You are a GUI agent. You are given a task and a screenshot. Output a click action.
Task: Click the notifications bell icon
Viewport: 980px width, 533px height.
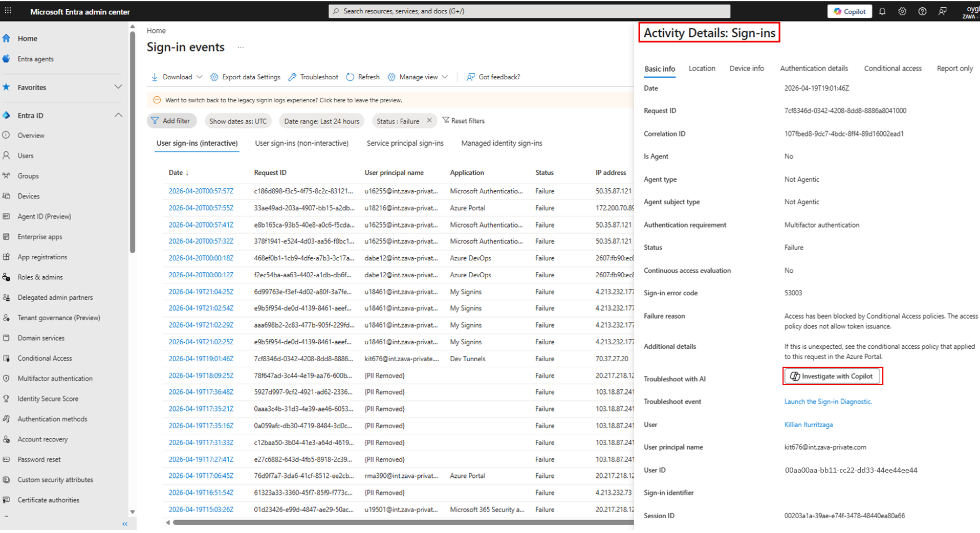(x=882, y=11)
